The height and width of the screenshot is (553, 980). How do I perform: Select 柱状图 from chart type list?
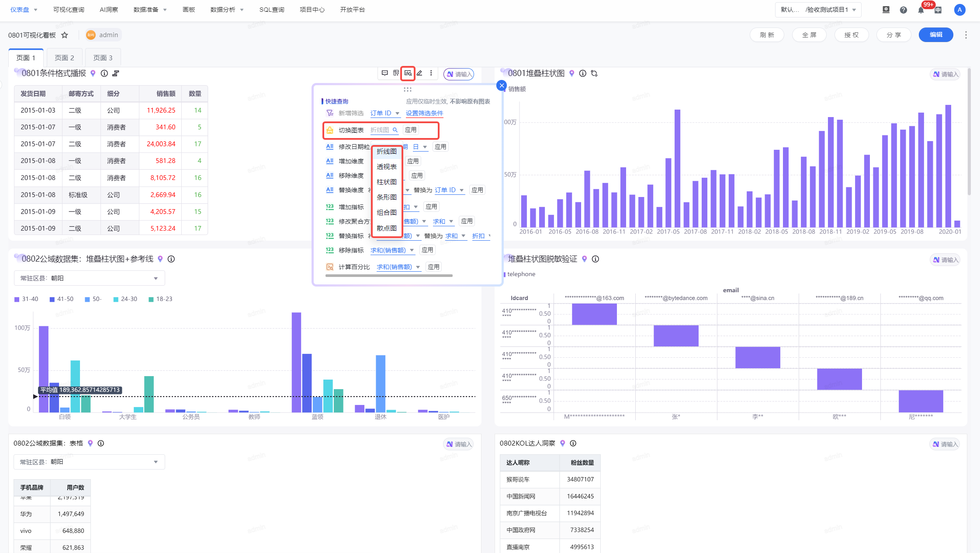pyautogui.click(x=387, y=182)
